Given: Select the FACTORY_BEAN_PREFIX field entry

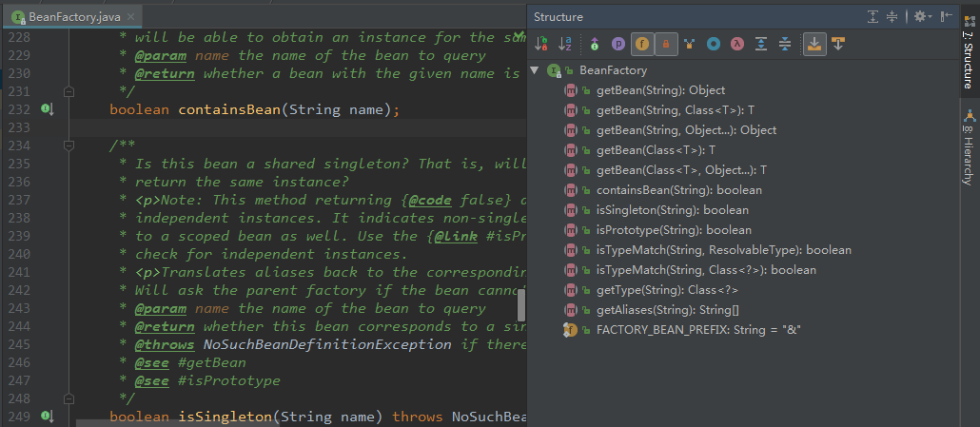Looking at the screenshot, I should click(x=697, y=329).
